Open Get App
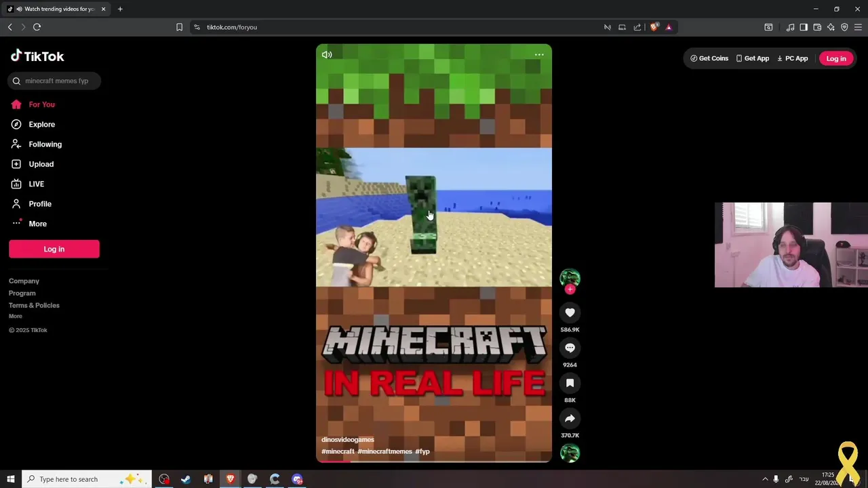Image resolution: width=868 pixels, height=488 pixels. coord(753,58)
